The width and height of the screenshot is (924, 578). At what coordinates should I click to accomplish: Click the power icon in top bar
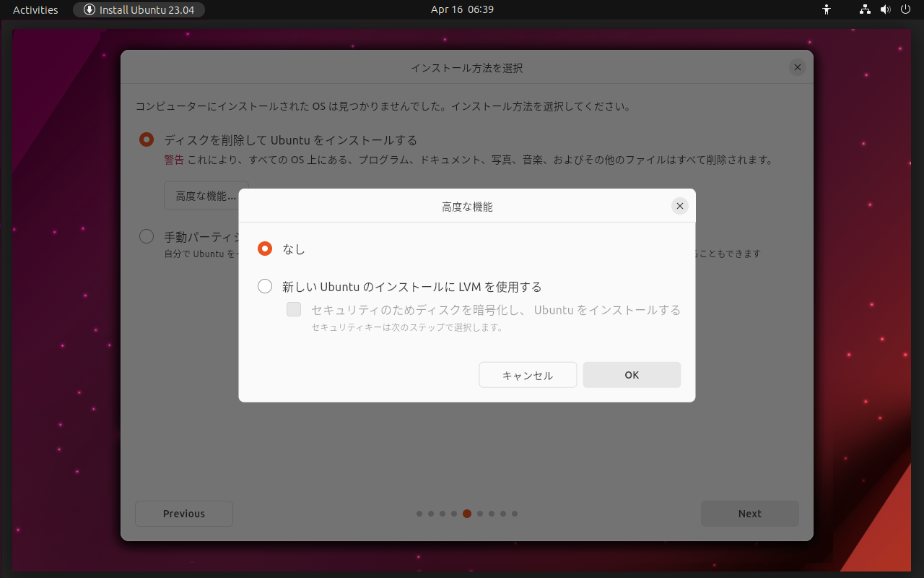[905, 9]
